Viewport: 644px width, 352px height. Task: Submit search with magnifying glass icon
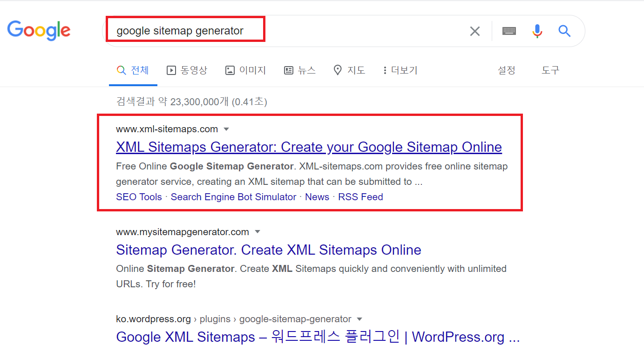(x=564, y=31)
